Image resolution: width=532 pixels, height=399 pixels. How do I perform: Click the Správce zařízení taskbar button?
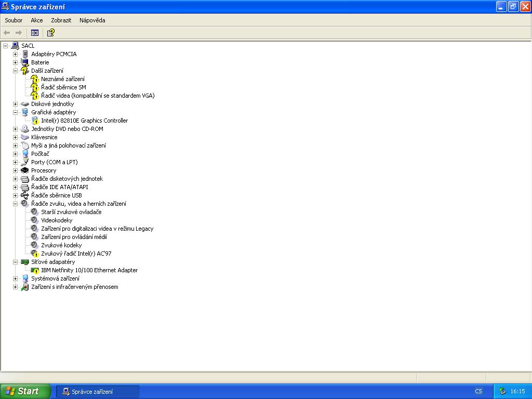pos(97,392)
